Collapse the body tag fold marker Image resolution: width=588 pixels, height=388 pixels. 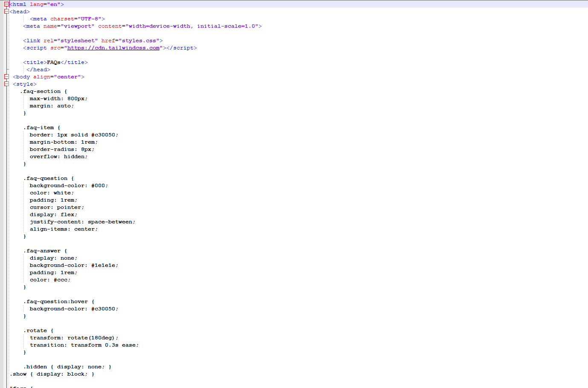6,77
